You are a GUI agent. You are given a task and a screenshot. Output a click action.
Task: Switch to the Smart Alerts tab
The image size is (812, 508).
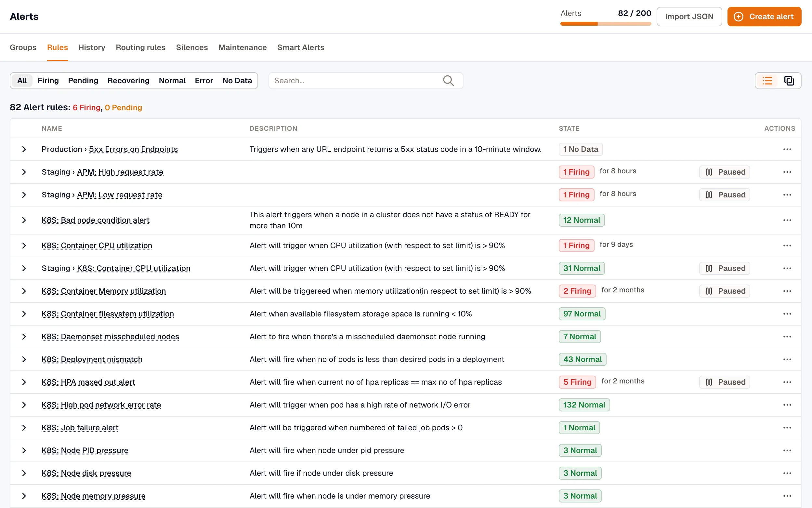pos(301,47)
